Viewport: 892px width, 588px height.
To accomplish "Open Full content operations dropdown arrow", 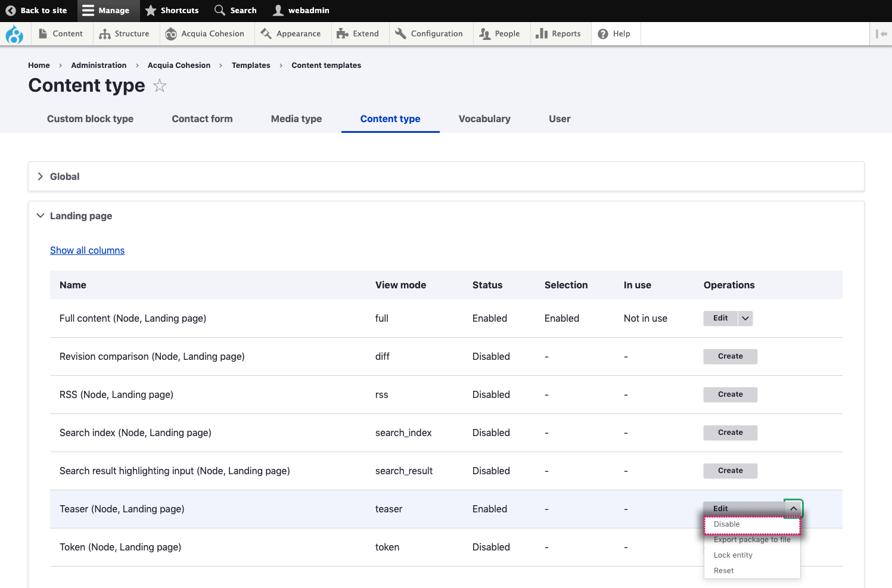I will pyautogui.click(x=745, y=318).
